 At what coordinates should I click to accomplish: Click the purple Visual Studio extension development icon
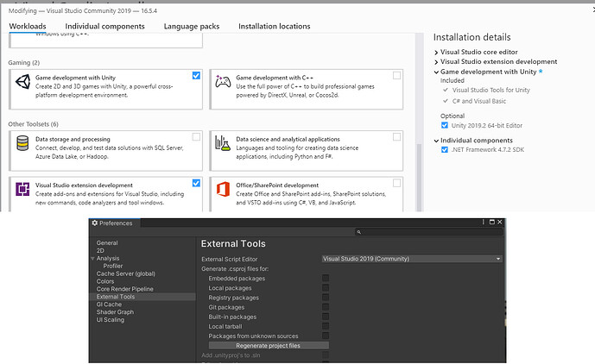click(x=22, y=189)
